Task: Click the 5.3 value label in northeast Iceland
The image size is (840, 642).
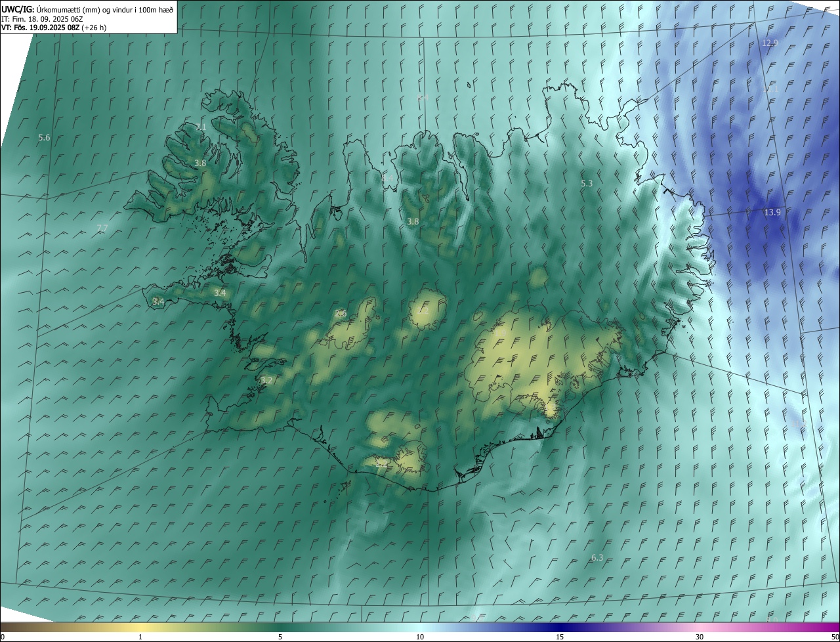Action: [x=587, y=184]
